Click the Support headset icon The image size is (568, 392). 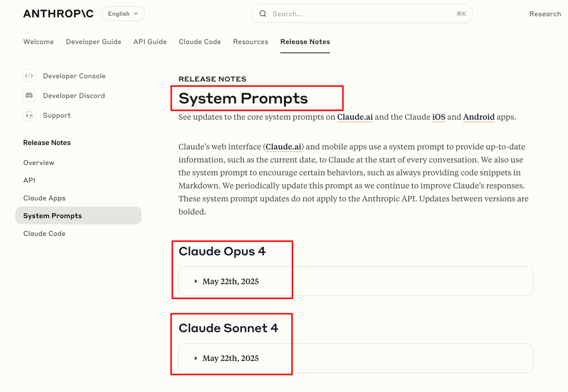[29, 116]
